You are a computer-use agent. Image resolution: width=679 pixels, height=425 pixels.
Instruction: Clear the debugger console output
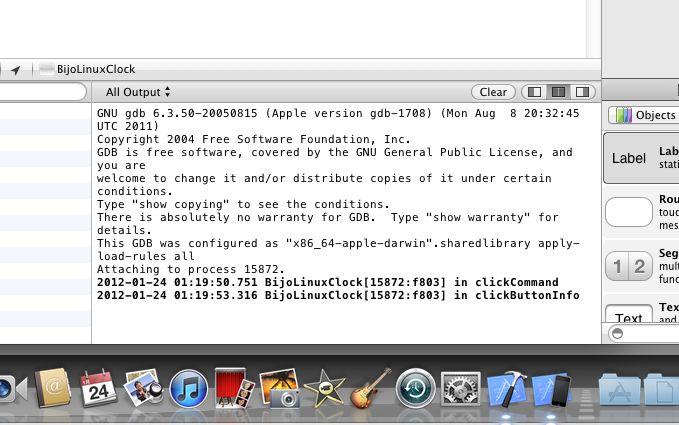(x=493, y=92)
